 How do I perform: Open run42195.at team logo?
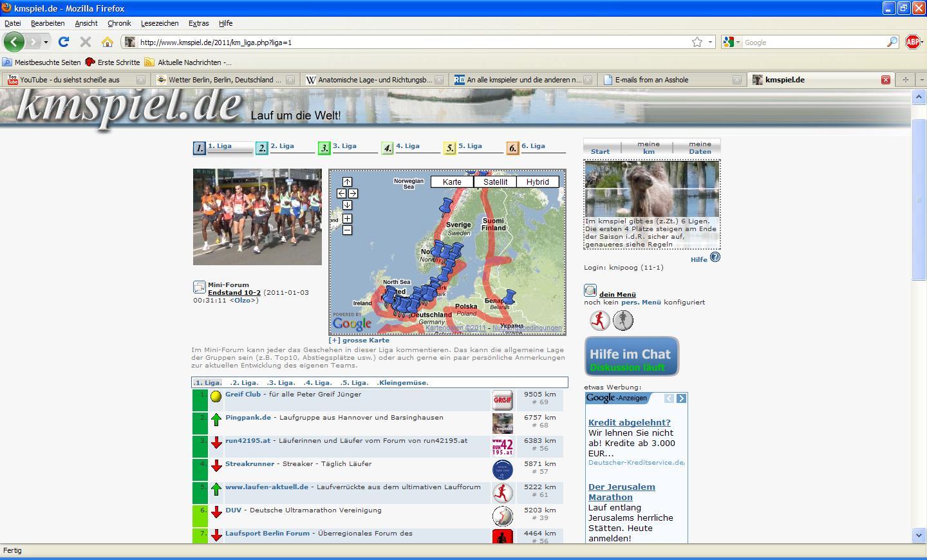pyautogui.click(x=502, y=446)
